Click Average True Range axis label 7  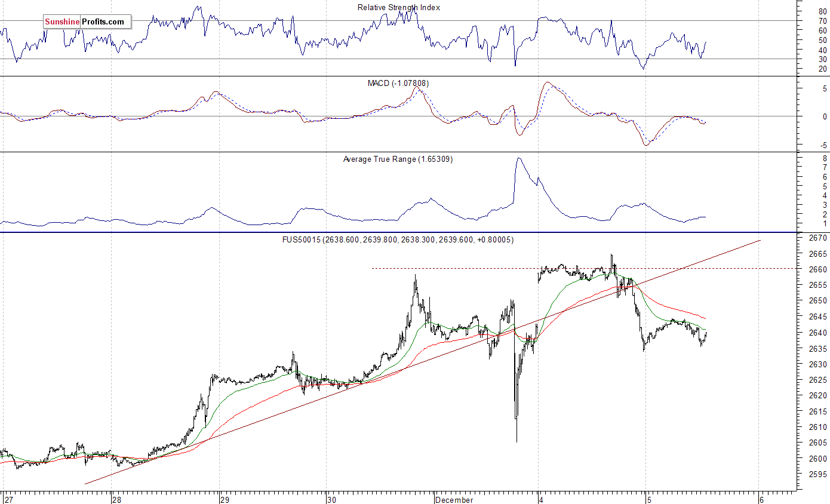click(x=825, y=168)
